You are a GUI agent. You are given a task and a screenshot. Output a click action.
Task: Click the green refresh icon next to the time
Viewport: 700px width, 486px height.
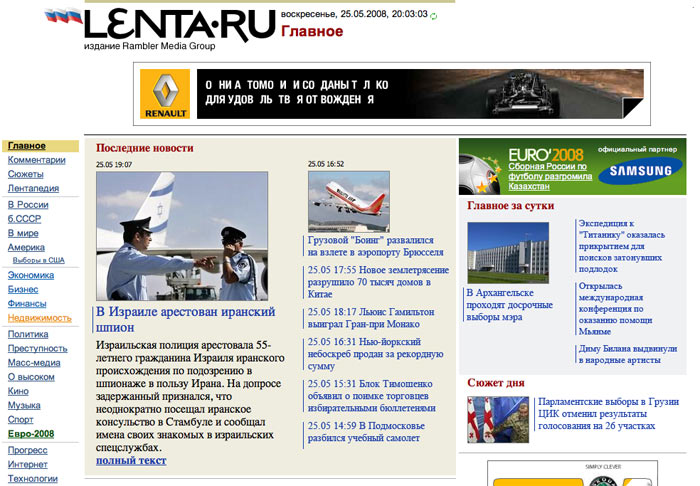click(x=433, y=16)
